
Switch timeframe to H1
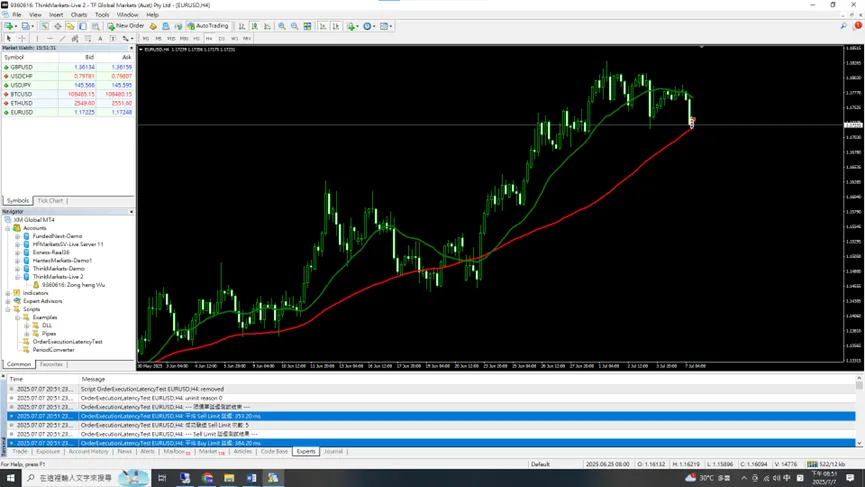point(196,39)
